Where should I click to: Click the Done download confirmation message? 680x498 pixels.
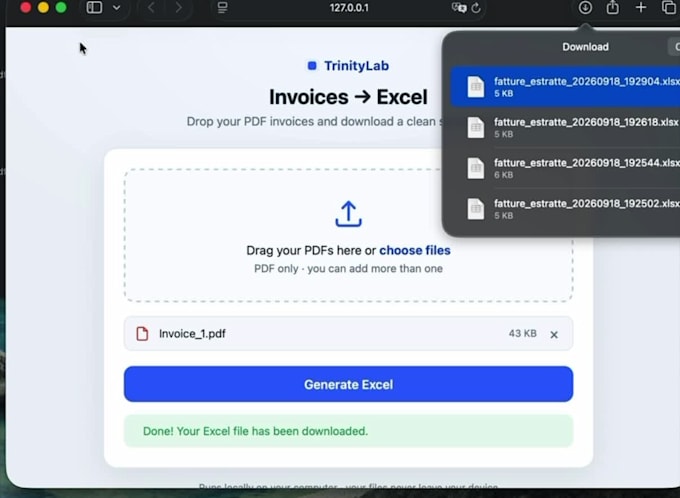pyautogui.click(x=348, y=431)
